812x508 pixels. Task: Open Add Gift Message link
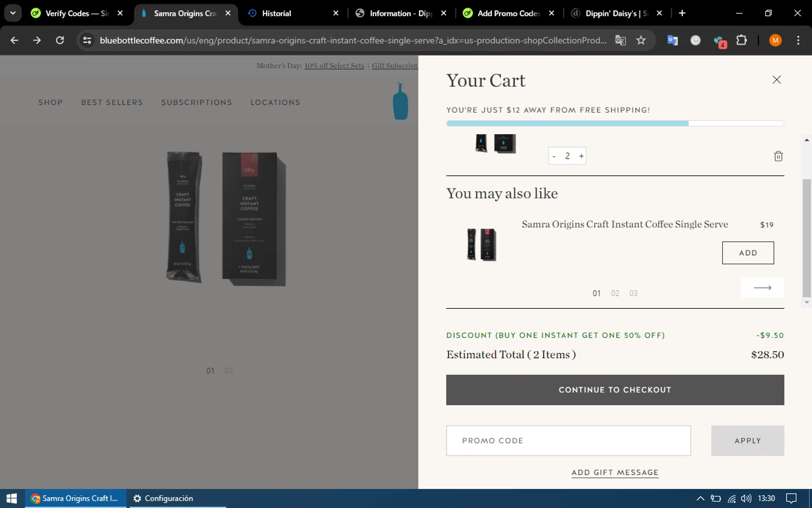tap(615, 473)
